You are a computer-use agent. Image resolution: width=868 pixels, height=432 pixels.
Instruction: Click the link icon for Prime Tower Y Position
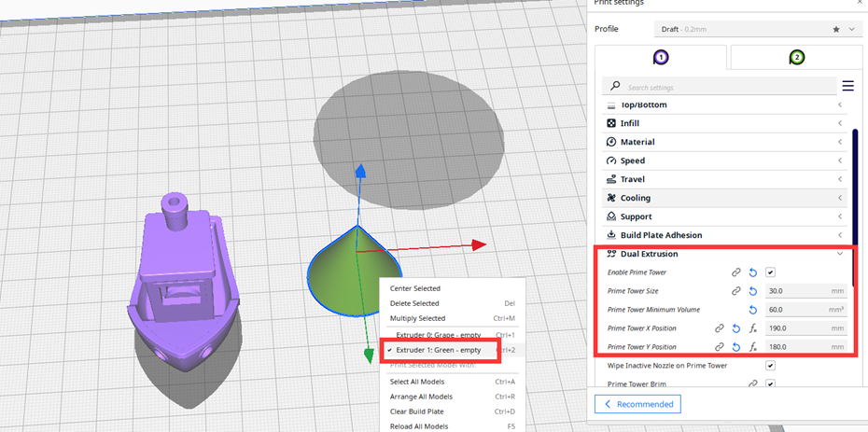(719, 347)
